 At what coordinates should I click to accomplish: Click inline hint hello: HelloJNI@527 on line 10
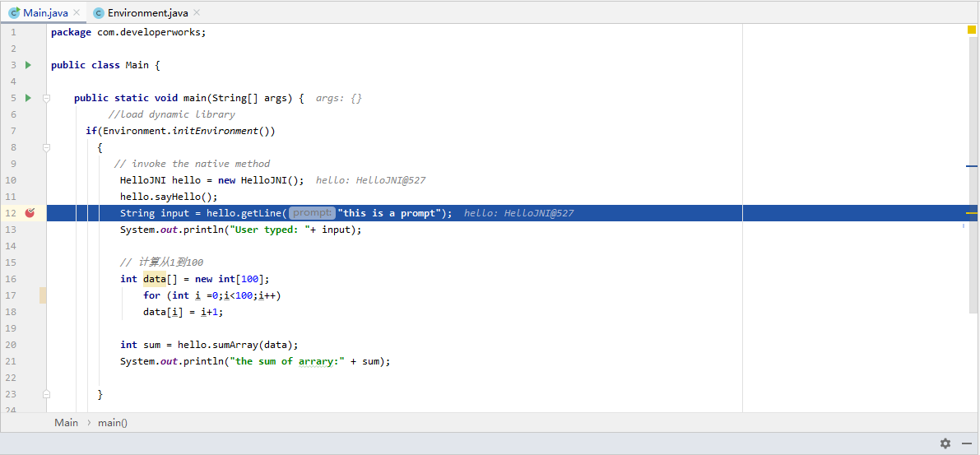click(370, 181)
